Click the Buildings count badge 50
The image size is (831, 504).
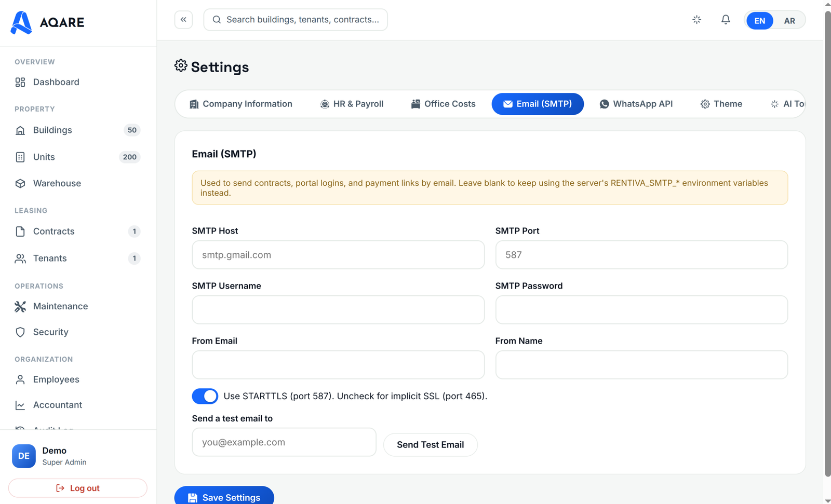click(x=132, y=130)
